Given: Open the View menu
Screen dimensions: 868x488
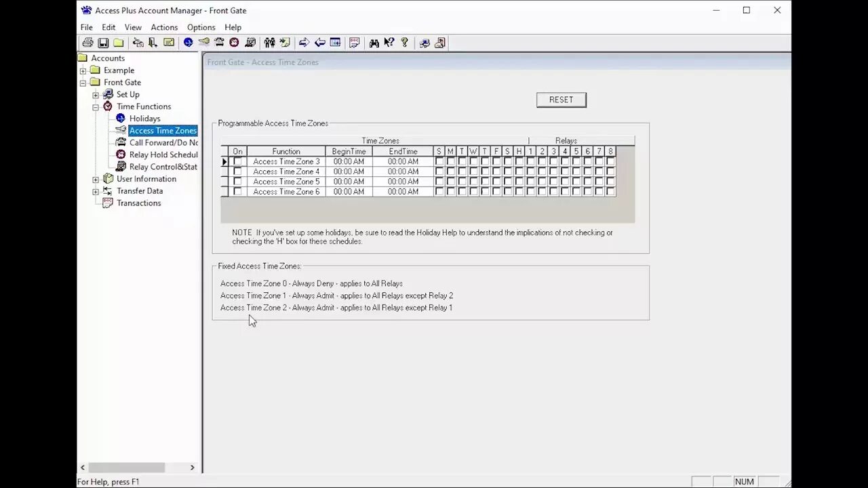Looking at the screenshot, I should 133,27.
